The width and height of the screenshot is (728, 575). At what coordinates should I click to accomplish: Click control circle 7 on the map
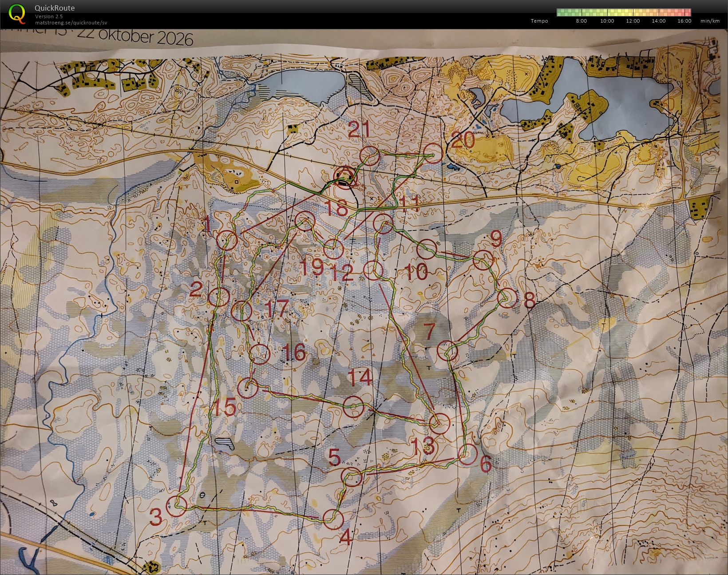[447, 351]
